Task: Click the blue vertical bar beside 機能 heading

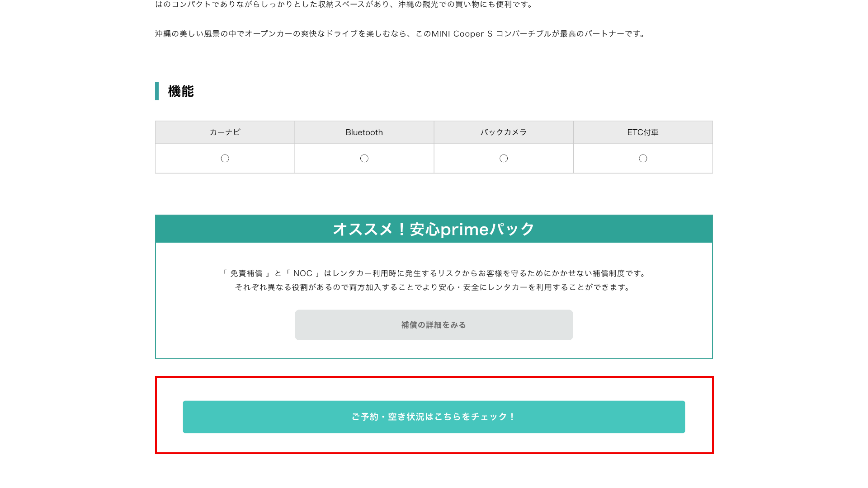Action: tap(157, 90)
